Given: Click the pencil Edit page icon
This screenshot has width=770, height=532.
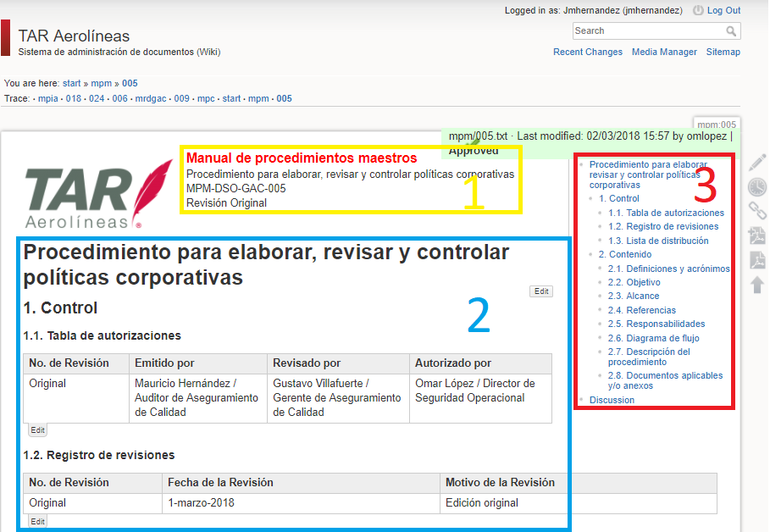Looking at the screenshot, I should coord(757,163).
